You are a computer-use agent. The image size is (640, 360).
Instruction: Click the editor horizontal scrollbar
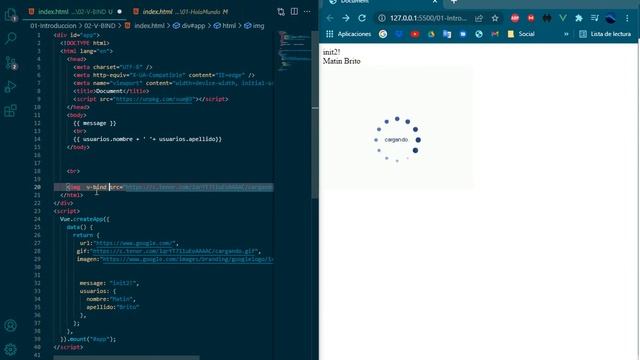pos(127,358)
